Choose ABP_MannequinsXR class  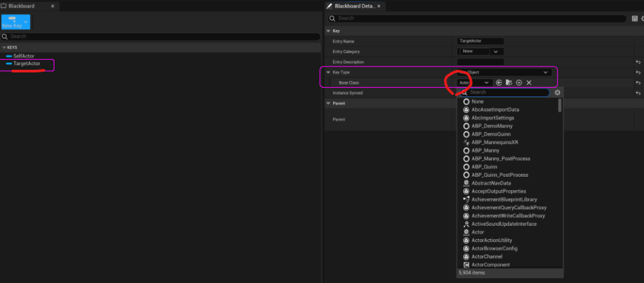click(x=495, y=143)
